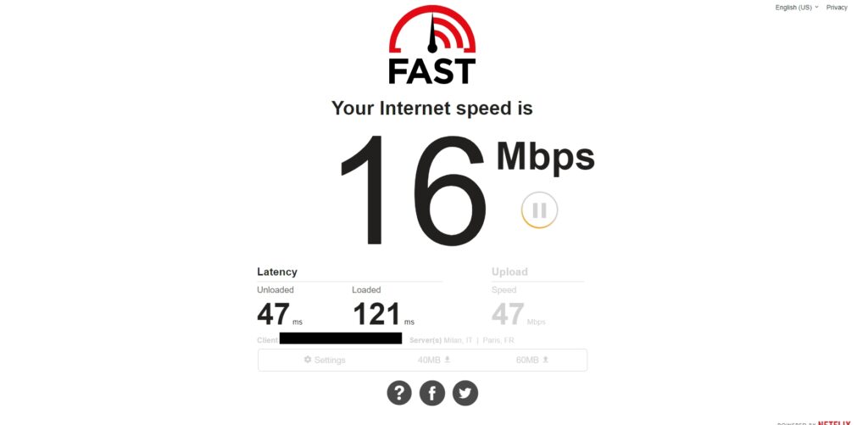Click the Paris, FR server label
The height and width of the screenshot is (425, 868).
click(498, 340)
